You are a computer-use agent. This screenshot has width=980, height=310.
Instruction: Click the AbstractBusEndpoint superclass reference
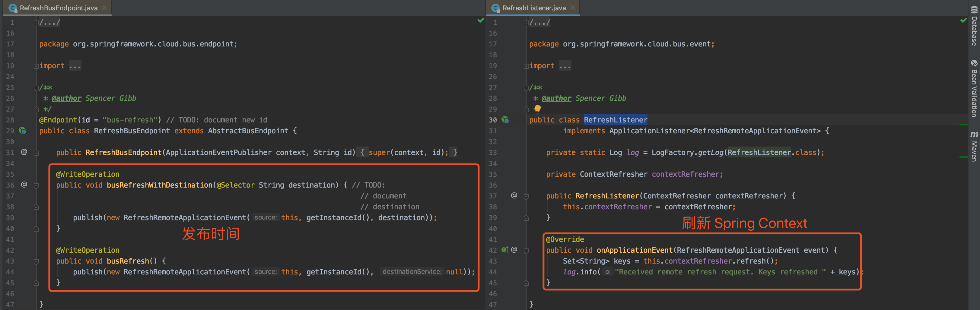[x=248, y=131]
